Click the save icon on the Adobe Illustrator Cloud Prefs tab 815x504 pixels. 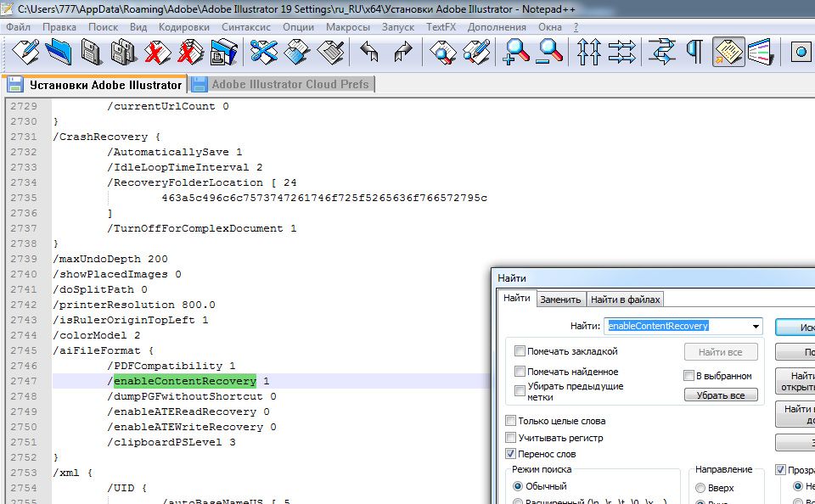199,84
